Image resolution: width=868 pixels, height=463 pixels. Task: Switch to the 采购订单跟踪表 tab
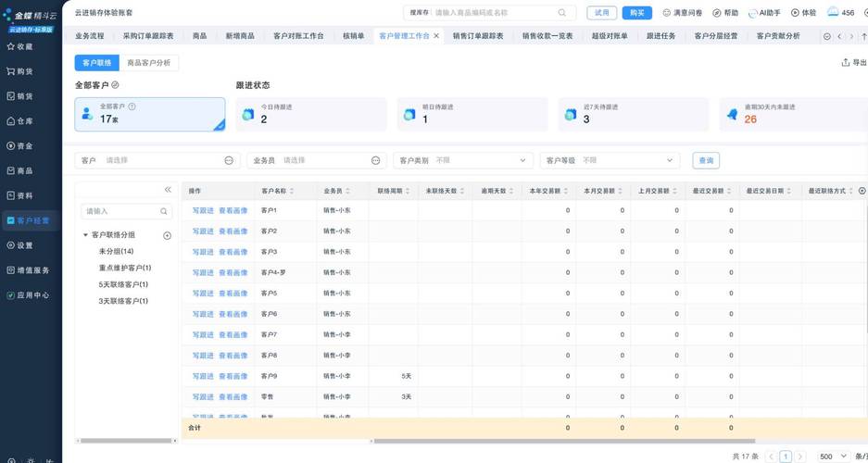click(x=148, y=36)
